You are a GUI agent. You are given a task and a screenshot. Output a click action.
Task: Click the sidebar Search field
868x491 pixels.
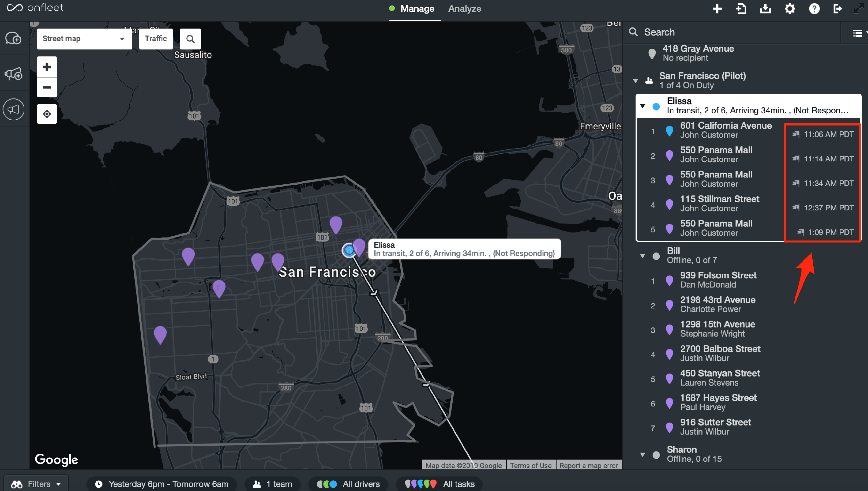(735, 32)
